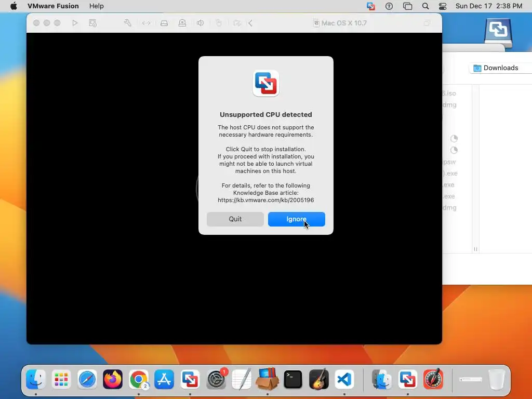
Task: Launch GarageBand from the Dock
Action: 318,379
